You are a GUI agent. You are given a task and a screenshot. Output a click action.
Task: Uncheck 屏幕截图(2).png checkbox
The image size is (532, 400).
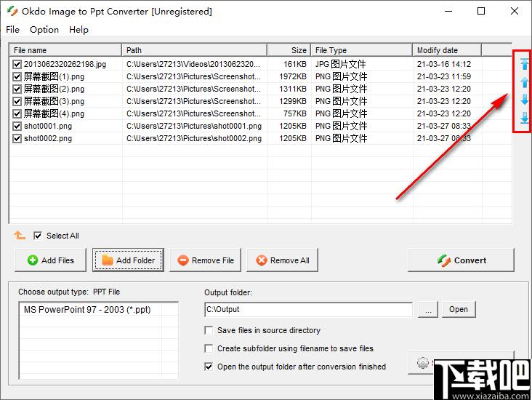[17, 89]
